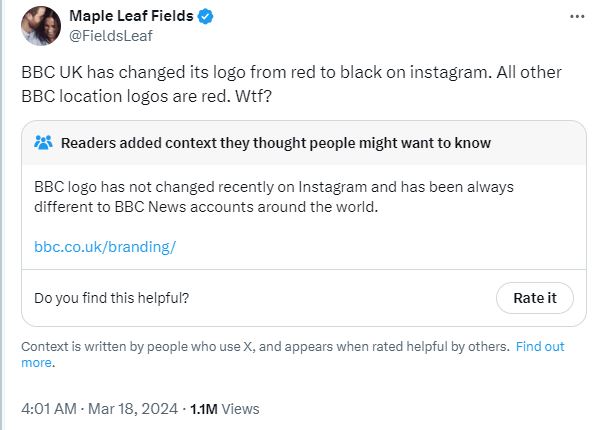Click the Context is written by people text
The width and height of the screenshot is (602, 430).
(x=264, y=347)
